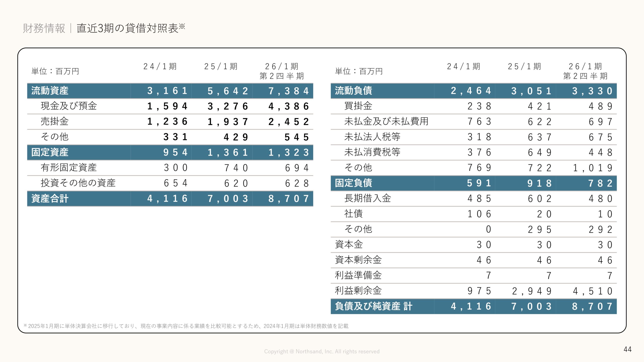
Task: Select the 有形固定資産 row label
Action: pyautogui.click(x=69, y=168)
